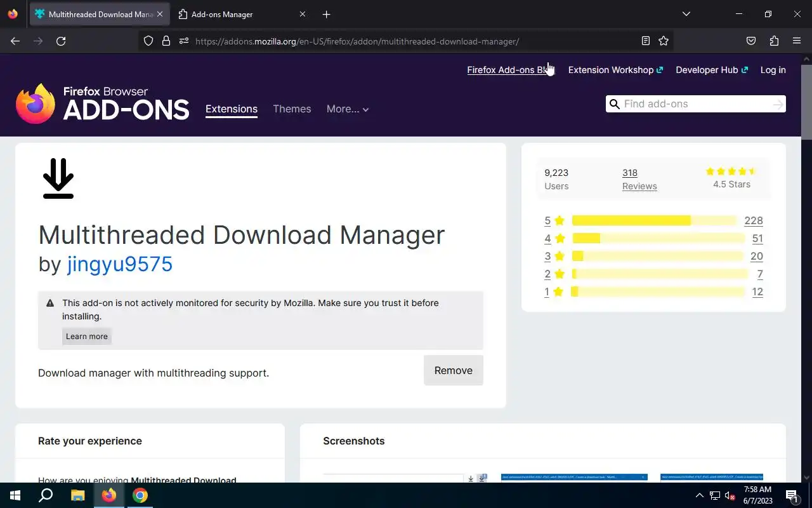Toggle reader view icon
Screen dimensions: 812x508
point(646,41)
